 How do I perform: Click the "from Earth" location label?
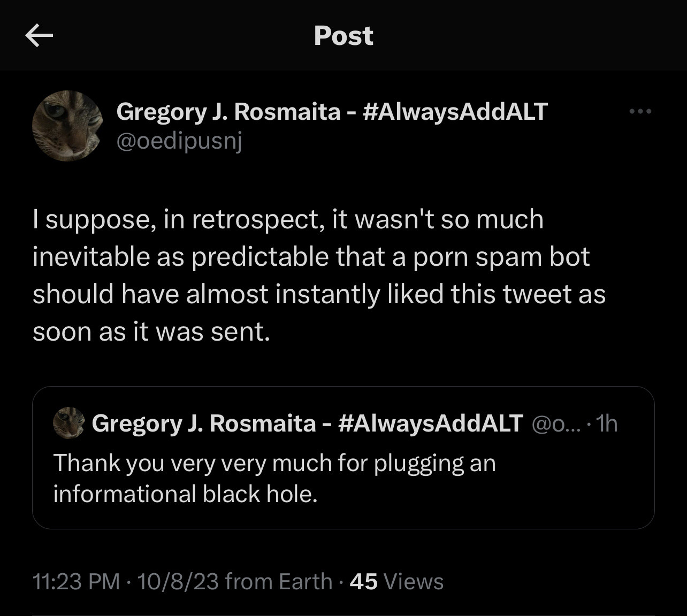tap(278, 581)
